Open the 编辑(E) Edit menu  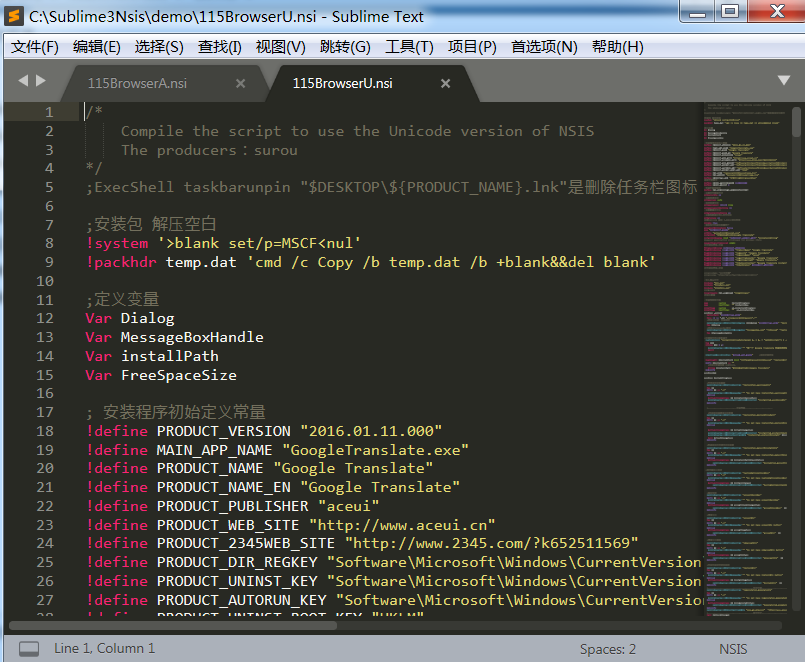coord(97,47)
